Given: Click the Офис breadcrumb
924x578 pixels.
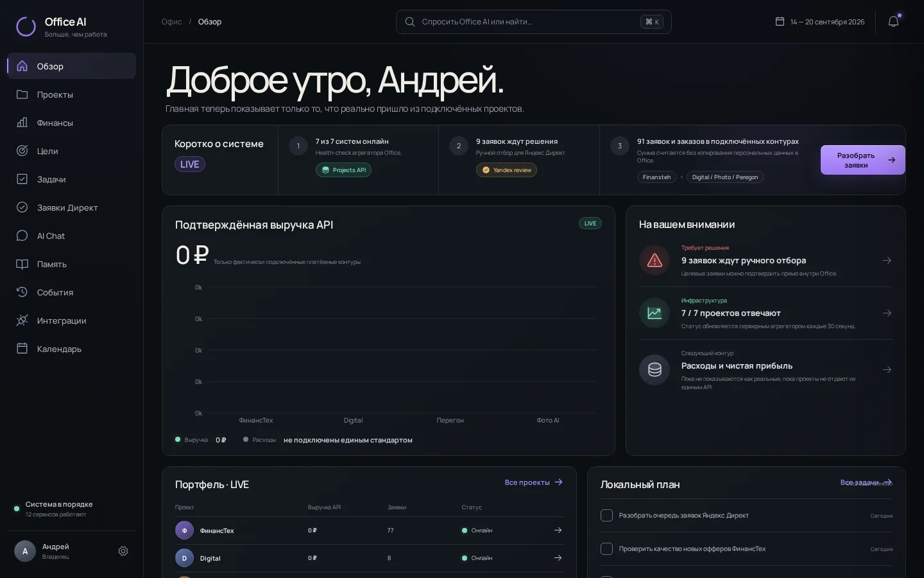Looking at the screenshot, I should pos(171,22).
